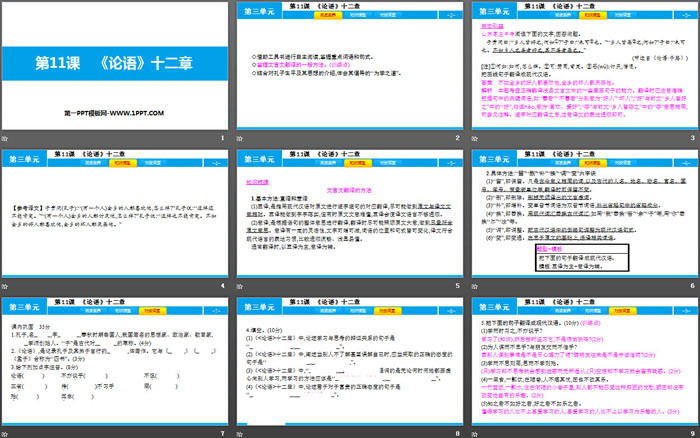Image resolution: width=700 pixels, height=438 pixels.
Task: Click the animation star icon under slide 3
Action: (x=474, y=138)
